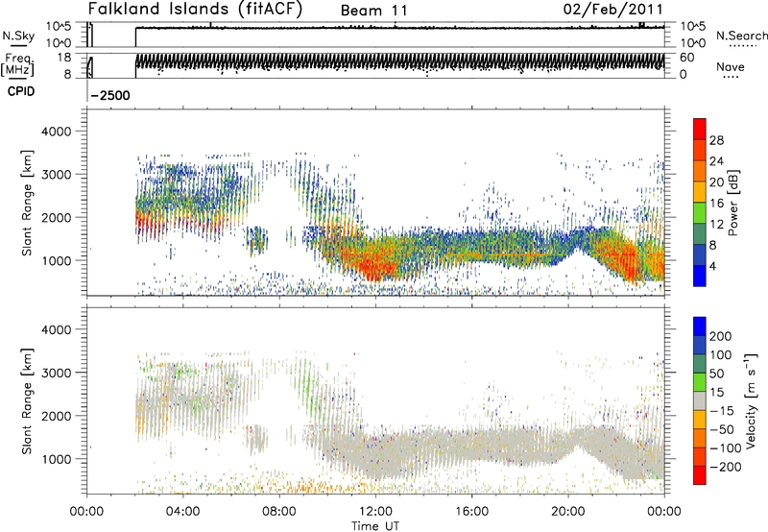
Task: Click the '12:00' time axis tick
Action: (x=375, y=512)
